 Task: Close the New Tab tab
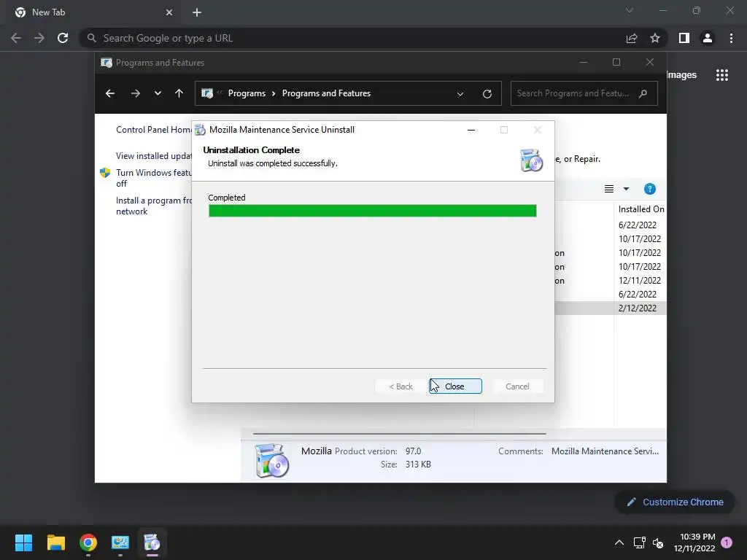[169, 12]
